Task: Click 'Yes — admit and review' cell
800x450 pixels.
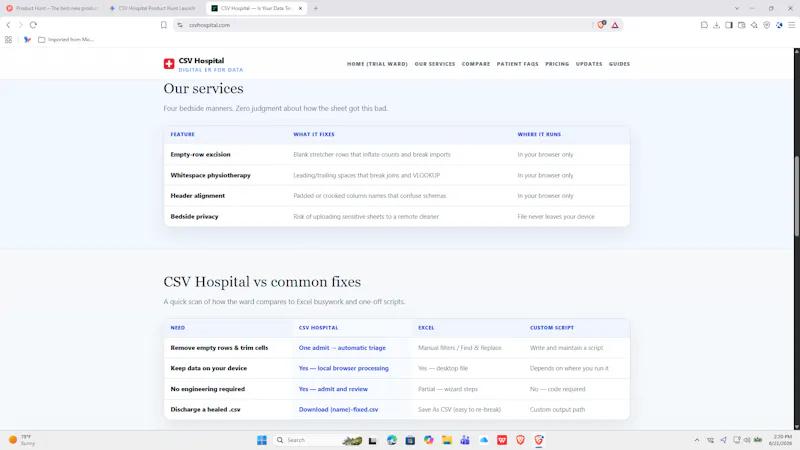Action: (x=333, y=389)
